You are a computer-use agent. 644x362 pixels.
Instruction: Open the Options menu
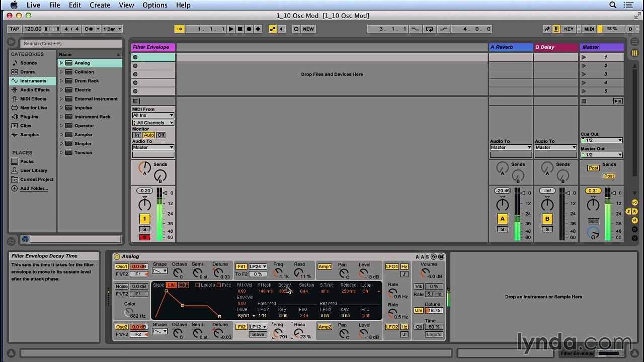(155, 5)
